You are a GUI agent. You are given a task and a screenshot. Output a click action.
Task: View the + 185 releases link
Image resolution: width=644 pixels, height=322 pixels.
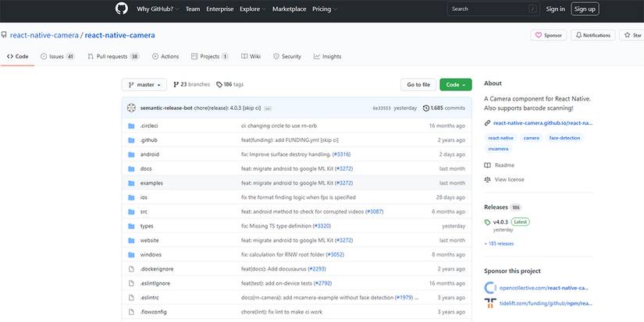[499, 244]
